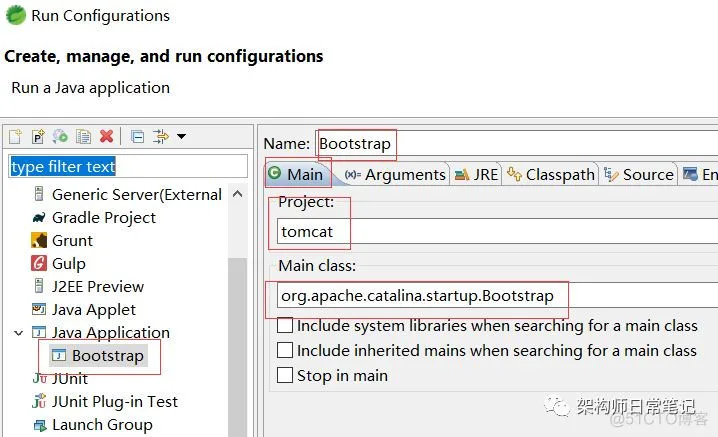The image size is (718, 437).
Task: Click the New launch configuration icon
Action: pyautogui.click(x=15, y=136)
